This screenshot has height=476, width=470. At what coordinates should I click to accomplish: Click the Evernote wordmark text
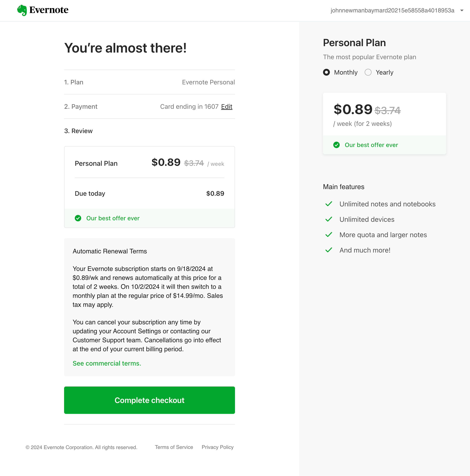[x=49, y=10]
